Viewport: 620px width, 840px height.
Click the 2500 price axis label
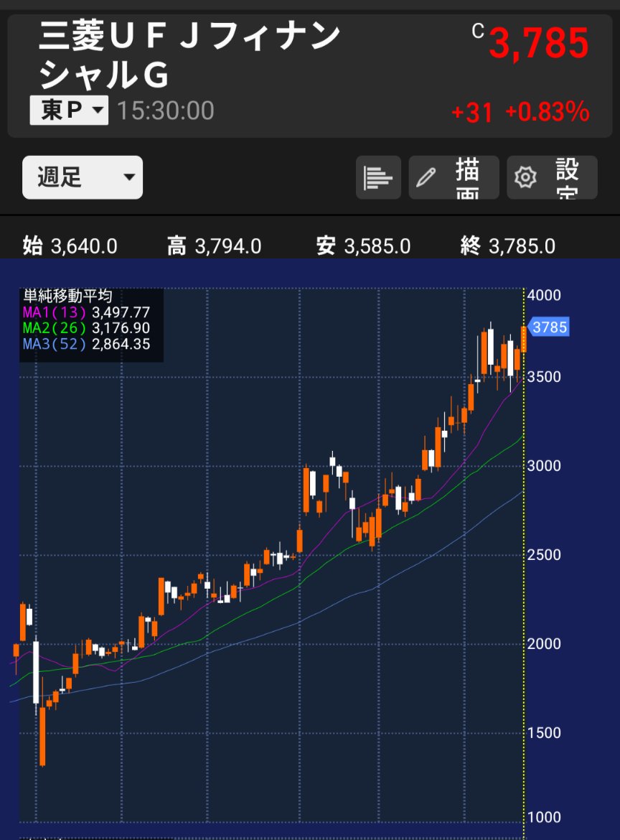[544, 554]
